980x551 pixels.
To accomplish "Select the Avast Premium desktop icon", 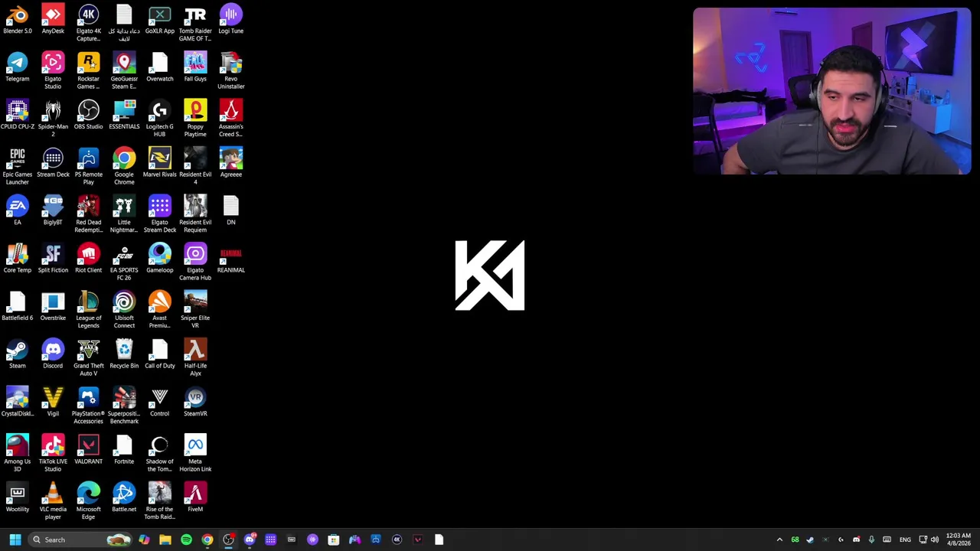I will tap(159, 311).
